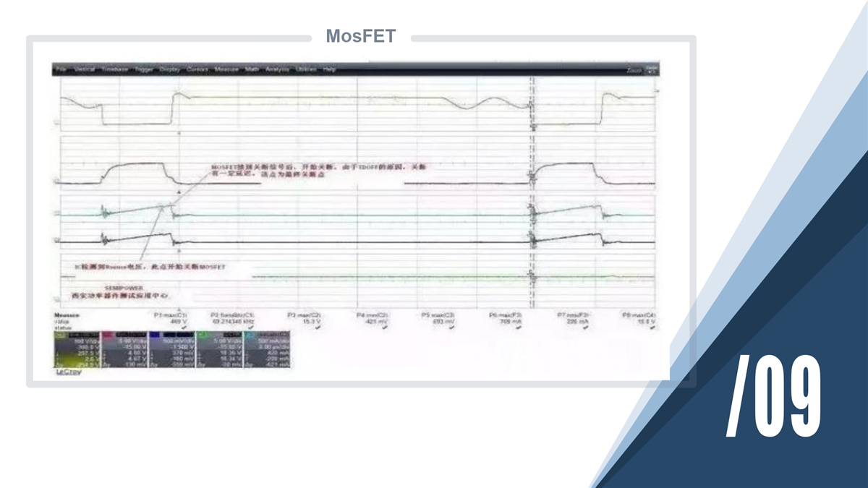
Task: Click the P8 max(C4) measurement readout
Action: click(639, 320)
